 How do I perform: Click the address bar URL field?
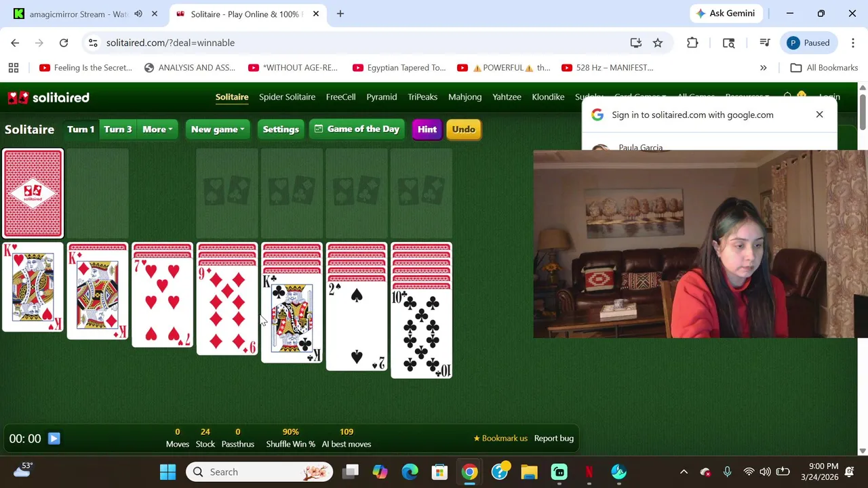(353, 43)
